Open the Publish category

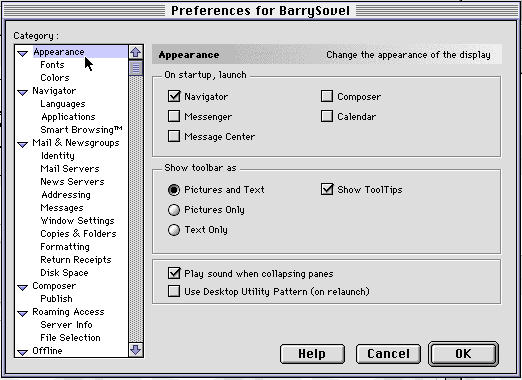(56, 299)
